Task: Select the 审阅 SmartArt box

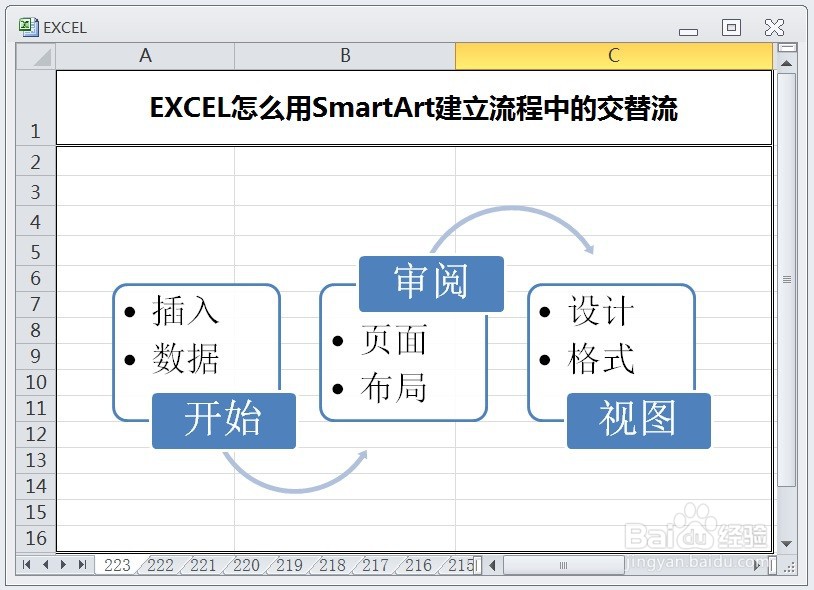Action: pos(431,283)
